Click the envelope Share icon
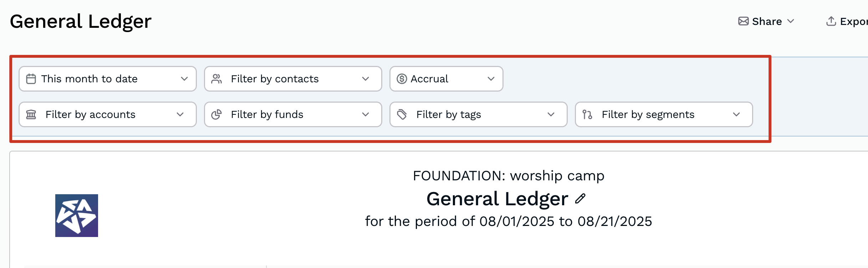Screen dimensions: 868x268 coord(743,21)
